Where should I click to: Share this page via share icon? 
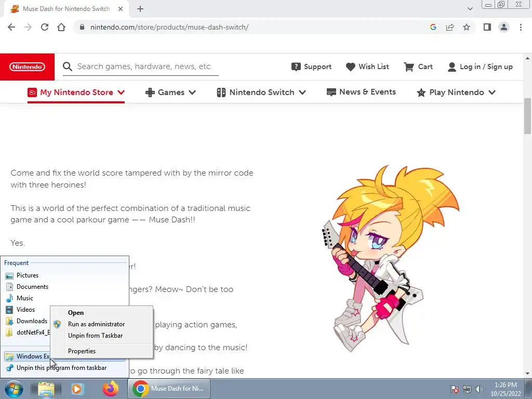click(450, 27)
